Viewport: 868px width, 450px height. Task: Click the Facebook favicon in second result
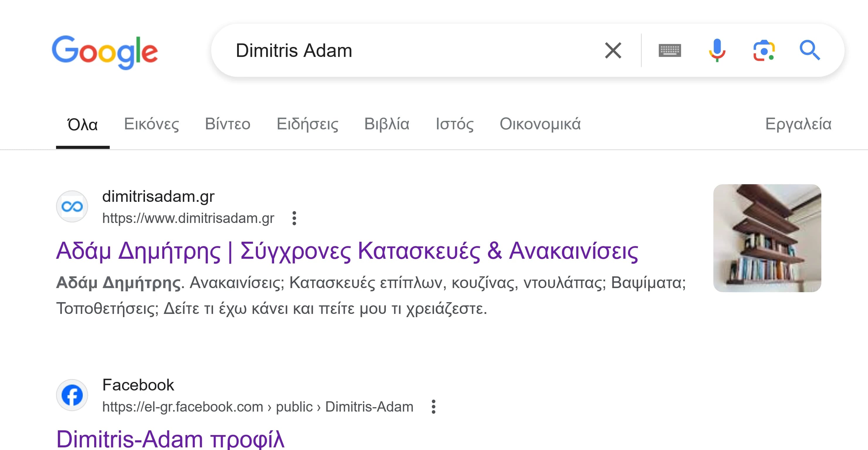[x=72, y=395]
